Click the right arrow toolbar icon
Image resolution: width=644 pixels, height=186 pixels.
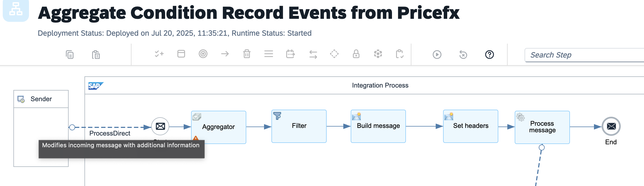[x=225, y=54]
